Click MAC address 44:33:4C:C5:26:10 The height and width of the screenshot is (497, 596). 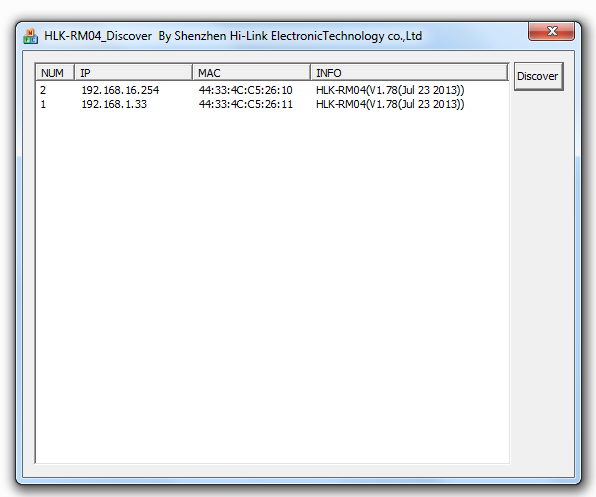click(246, 90)
